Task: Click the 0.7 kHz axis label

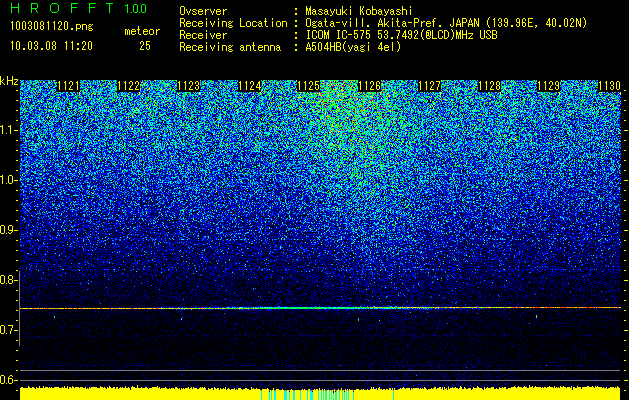Action: (8, 330)
